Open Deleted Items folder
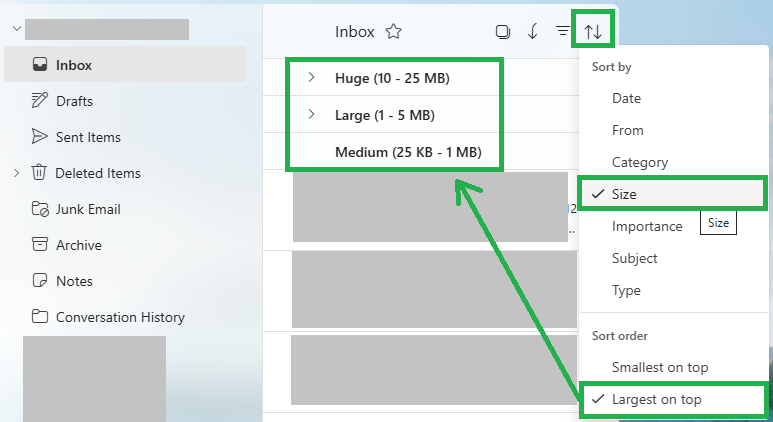 pyautogui.click(x=98, y=173)
